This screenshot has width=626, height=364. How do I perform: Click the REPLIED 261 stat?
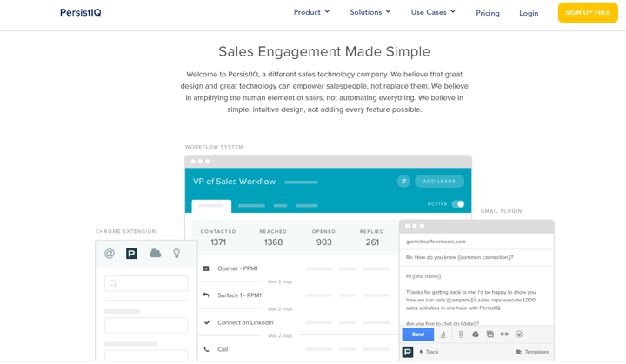tap(372, 237)
